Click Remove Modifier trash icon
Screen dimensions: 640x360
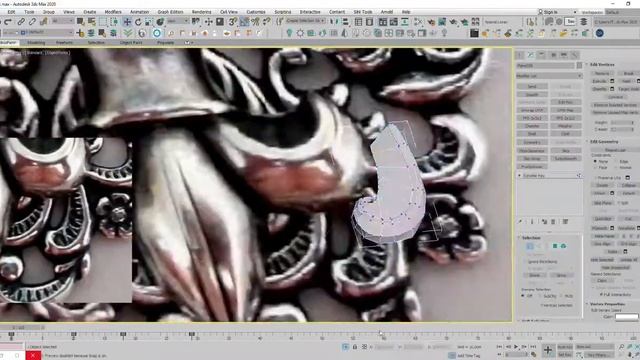[553, 222]
